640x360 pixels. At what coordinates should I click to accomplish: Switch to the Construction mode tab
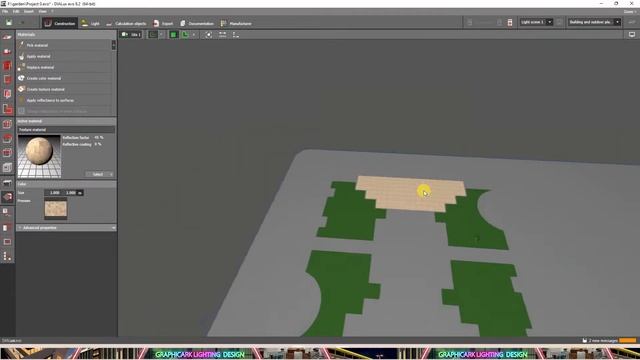click(x=60, y=23)
